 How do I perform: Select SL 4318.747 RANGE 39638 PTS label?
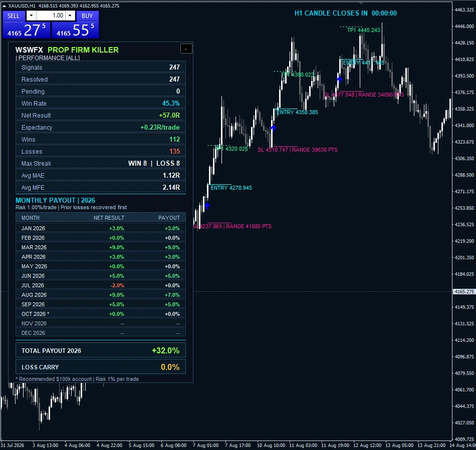click(298, 150)
